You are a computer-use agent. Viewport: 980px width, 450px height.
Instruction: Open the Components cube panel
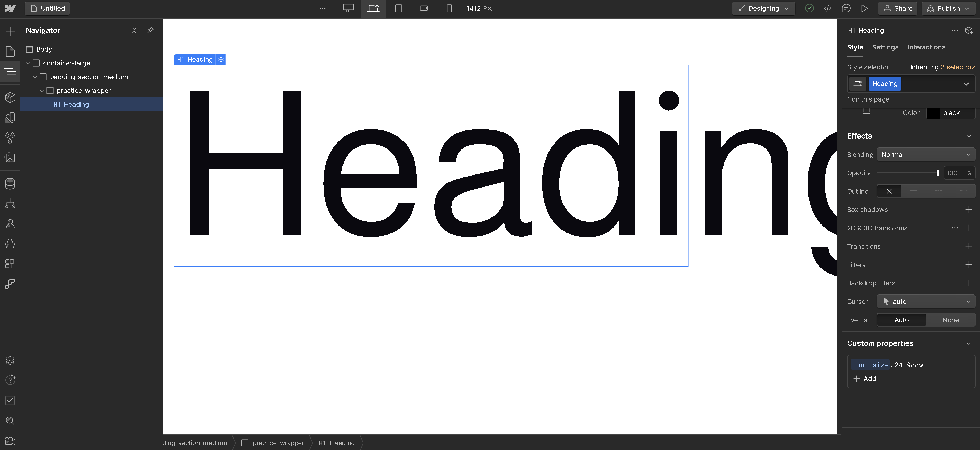click(x=10, y=97)
